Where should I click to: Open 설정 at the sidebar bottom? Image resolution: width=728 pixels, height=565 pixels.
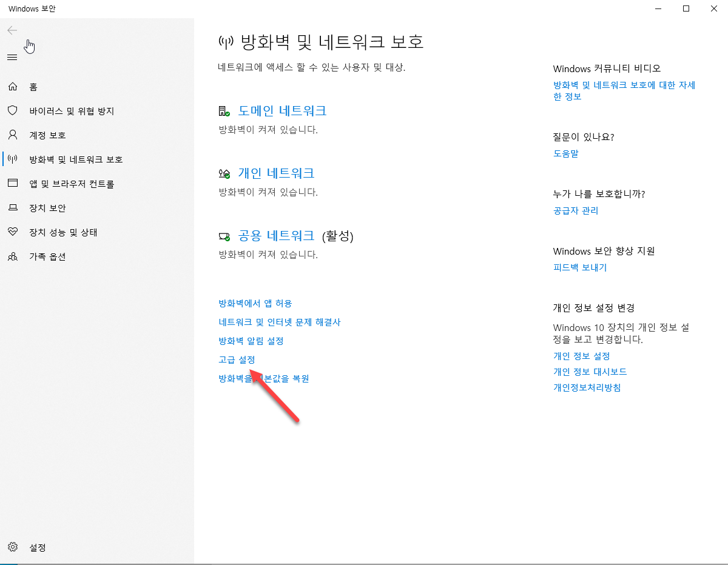(x=38, y=547)
